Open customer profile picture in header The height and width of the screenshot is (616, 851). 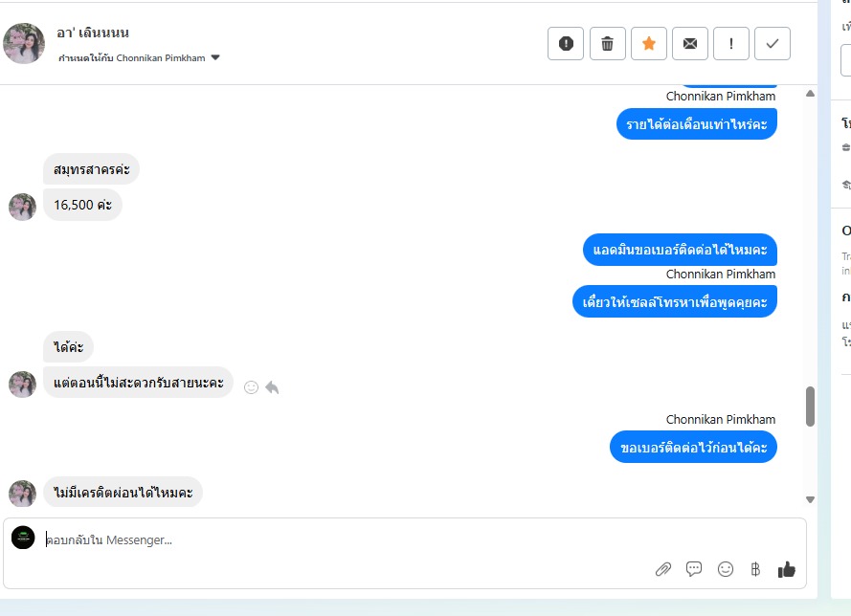point(24,43)
